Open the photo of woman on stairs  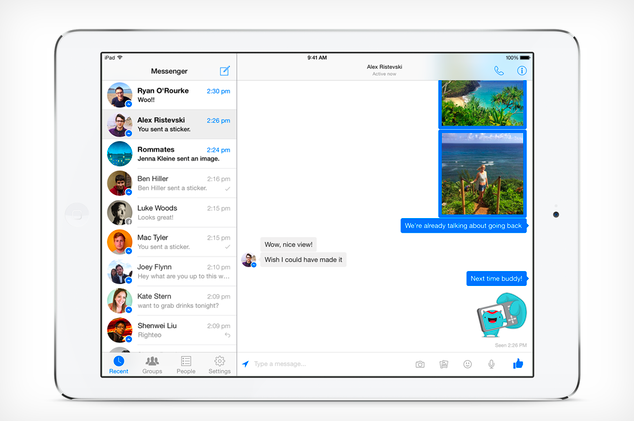[482, 173]
